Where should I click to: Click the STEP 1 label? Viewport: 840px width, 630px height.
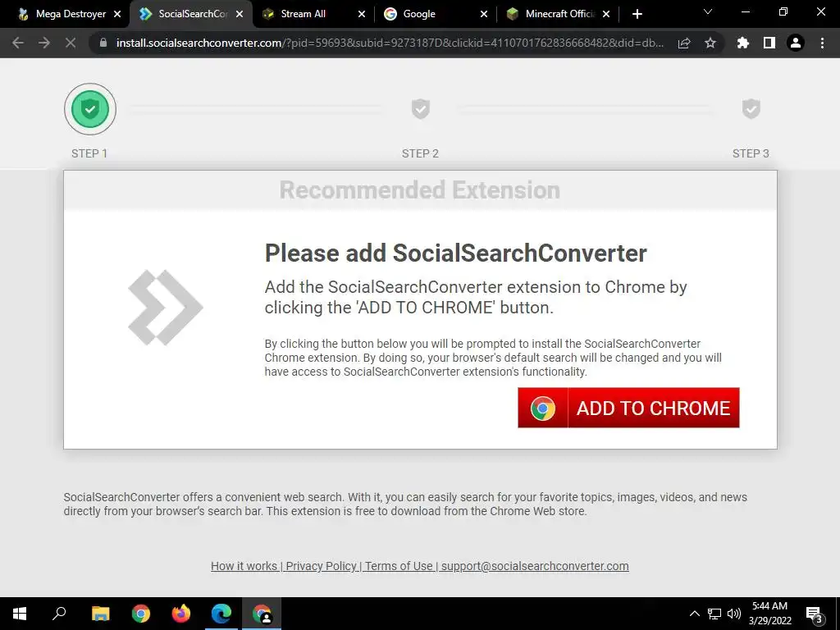click(x=89, y=153)
